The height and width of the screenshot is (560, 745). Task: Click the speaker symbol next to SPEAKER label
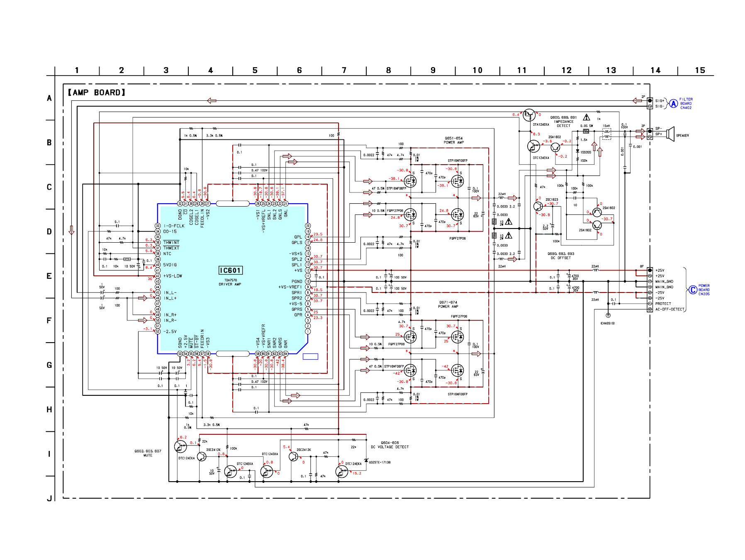pyautogui.click(x=670, y=134)
